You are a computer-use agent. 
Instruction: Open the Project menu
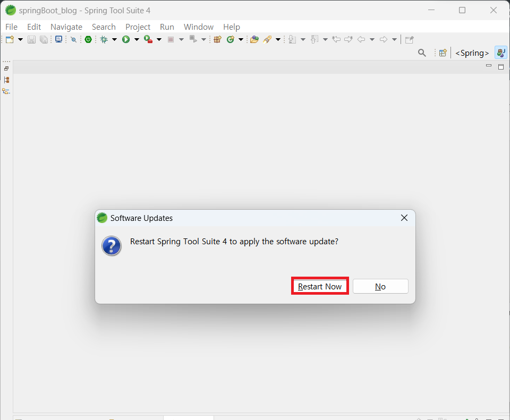coord(138,27)
